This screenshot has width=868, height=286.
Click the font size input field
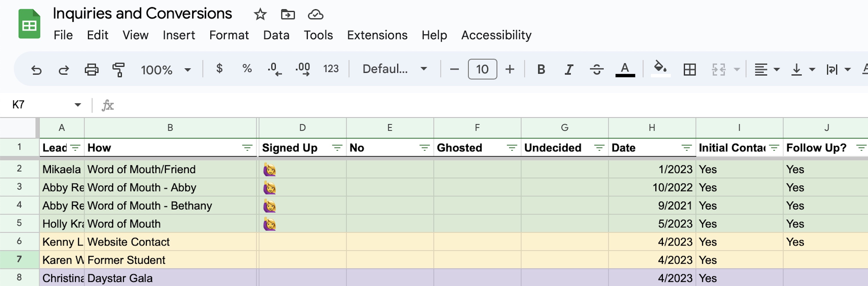[x=482, y=69]
